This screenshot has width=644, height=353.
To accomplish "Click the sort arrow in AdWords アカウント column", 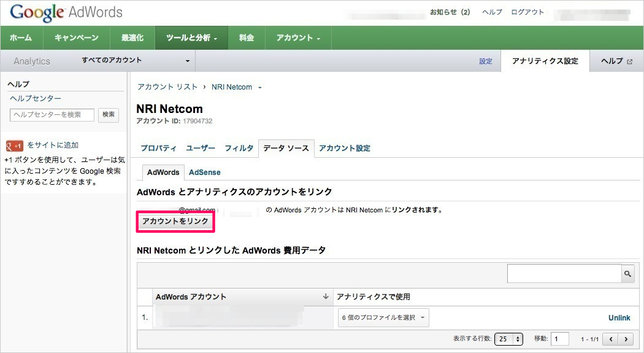I will 326,297.
